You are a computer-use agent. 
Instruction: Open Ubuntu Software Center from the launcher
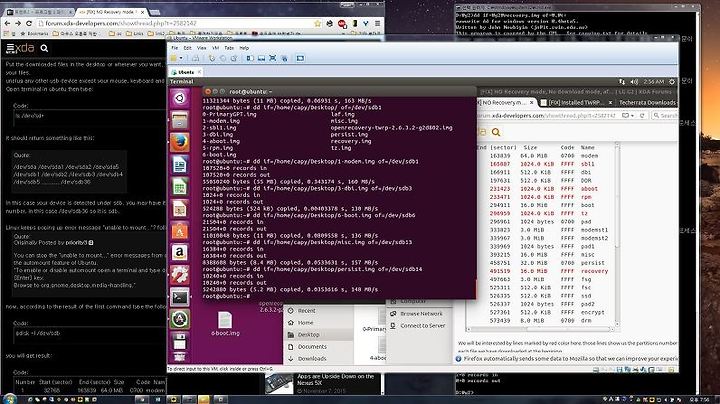pyautogui.click(x=180, y=231)
